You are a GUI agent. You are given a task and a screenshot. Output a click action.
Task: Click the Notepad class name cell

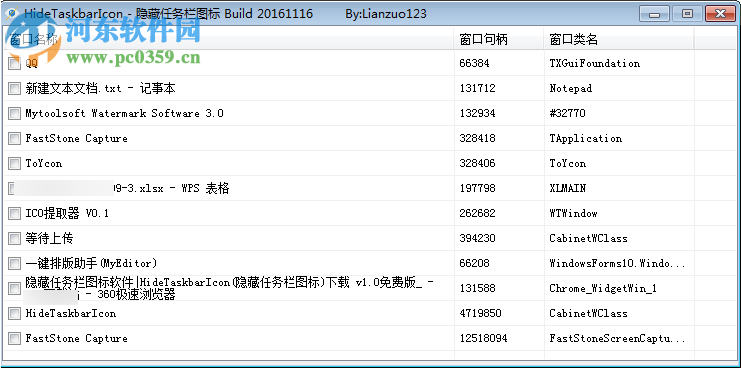[x=570, y=88]
